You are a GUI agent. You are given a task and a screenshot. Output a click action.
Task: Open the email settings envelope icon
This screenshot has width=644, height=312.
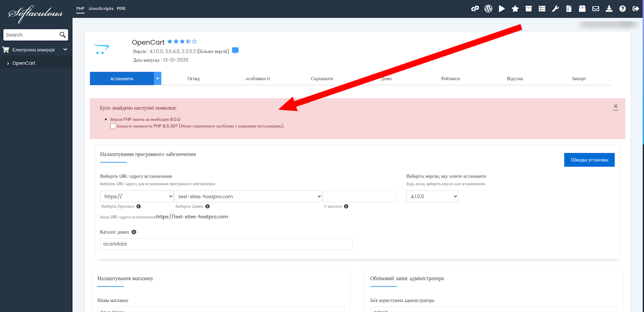(x=596, y=8)
